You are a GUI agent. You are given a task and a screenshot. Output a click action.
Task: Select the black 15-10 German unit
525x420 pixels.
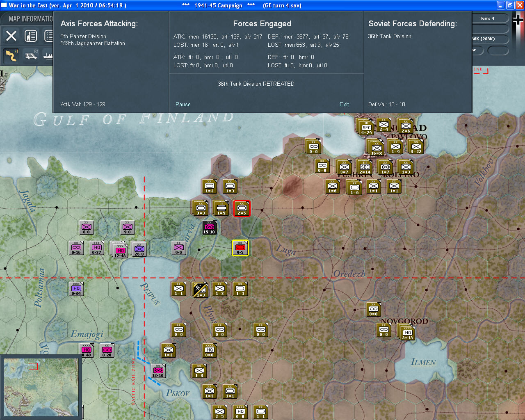point(209,228)
